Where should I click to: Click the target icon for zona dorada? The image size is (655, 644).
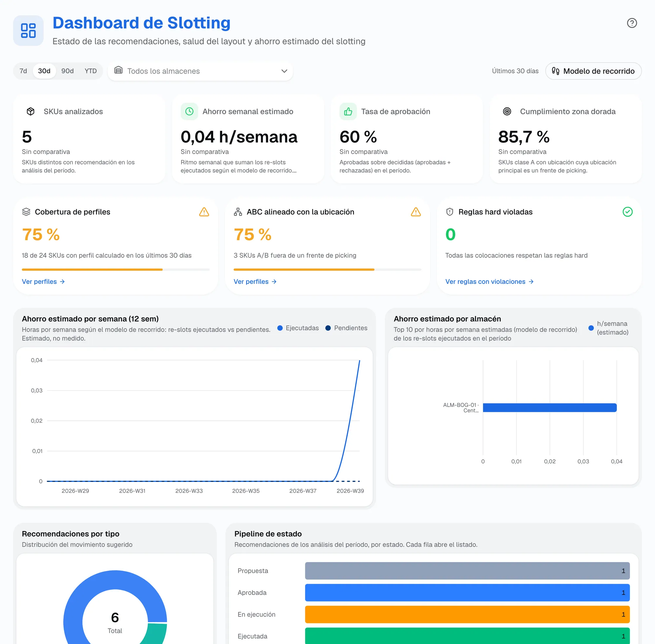click(507, 111)
